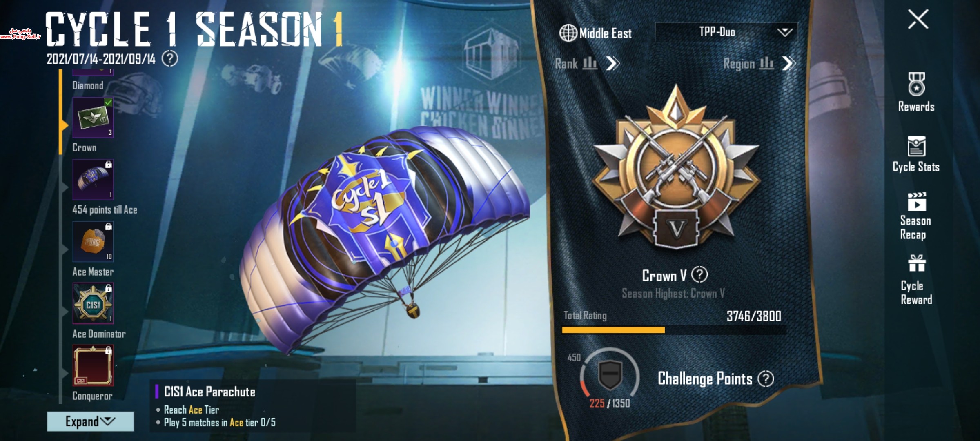
Task: Select the locked Ace parachute reward
Action: click(x=93, y=180)
